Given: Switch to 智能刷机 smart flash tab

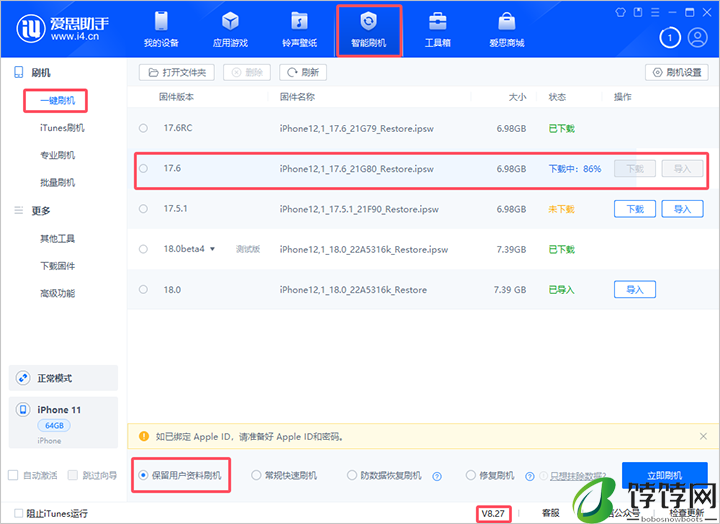Looking at the screenshot, I should pos(369,30).
